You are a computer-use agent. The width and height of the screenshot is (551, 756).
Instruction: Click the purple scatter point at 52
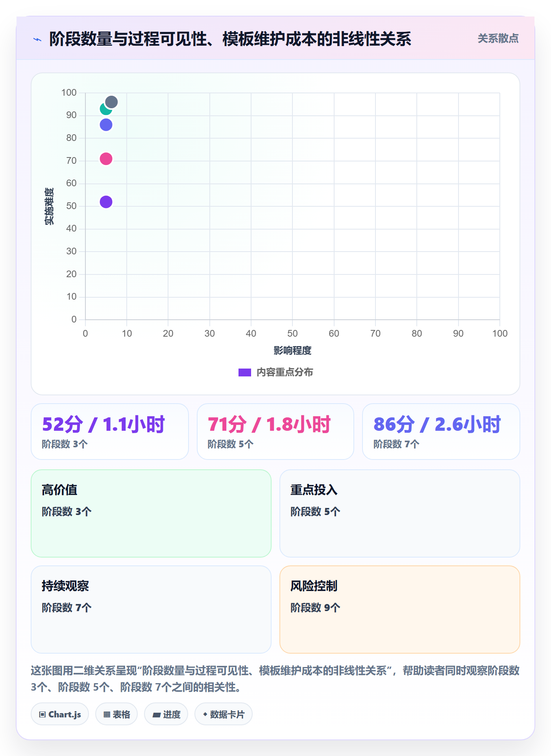(x=106, y=202)
